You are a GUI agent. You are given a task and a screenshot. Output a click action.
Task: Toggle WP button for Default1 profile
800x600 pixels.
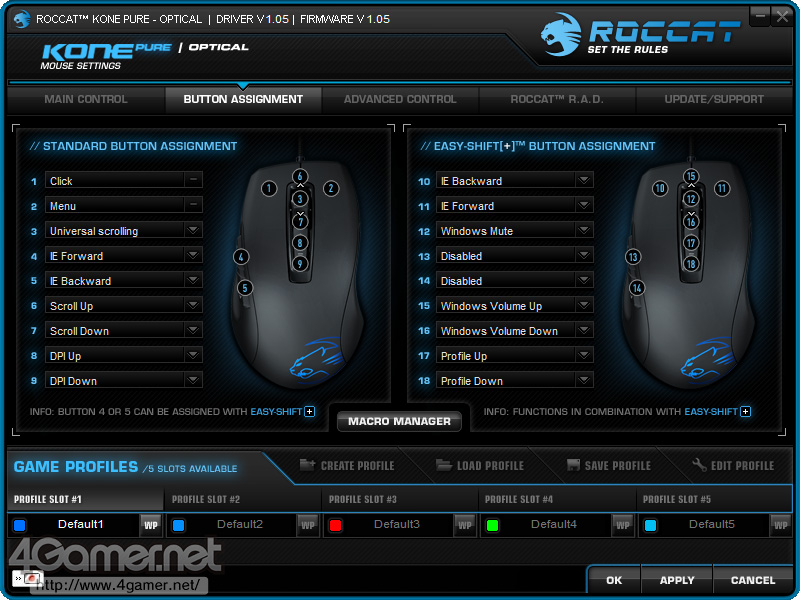[x=151, y=525]
